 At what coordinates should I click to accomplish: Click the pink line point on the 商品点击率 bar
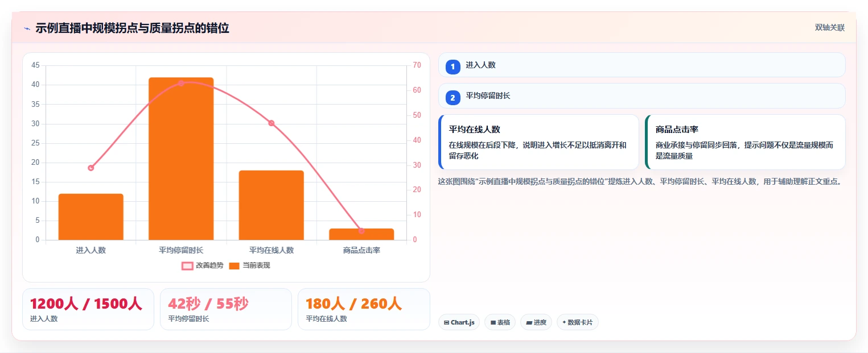pos(361,230)
